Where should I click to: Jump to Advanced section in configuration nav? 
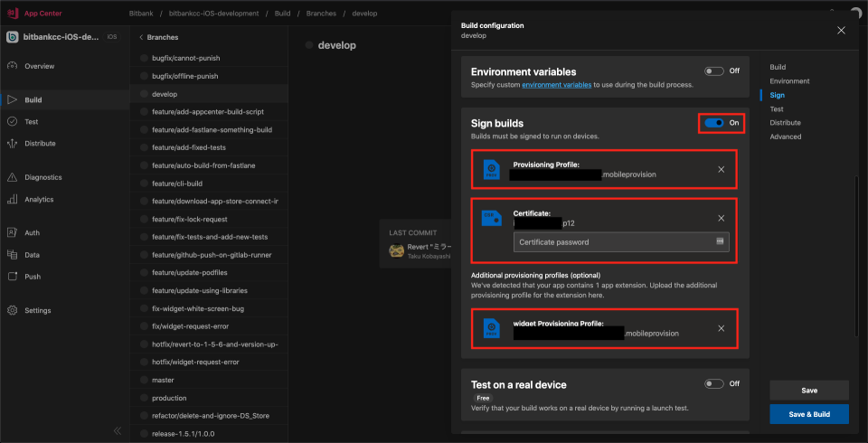pos(786,137)
